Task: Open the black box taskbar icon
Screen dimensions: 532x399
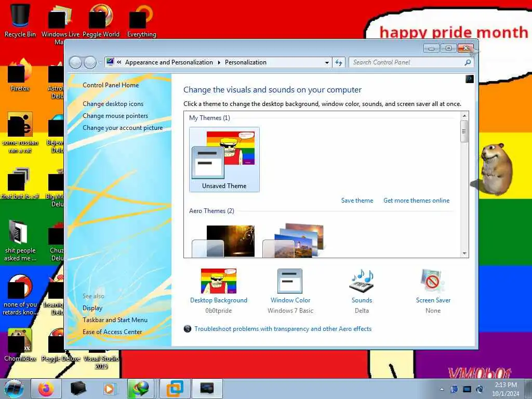Action: pyautogui.click(x=78, y=389)
